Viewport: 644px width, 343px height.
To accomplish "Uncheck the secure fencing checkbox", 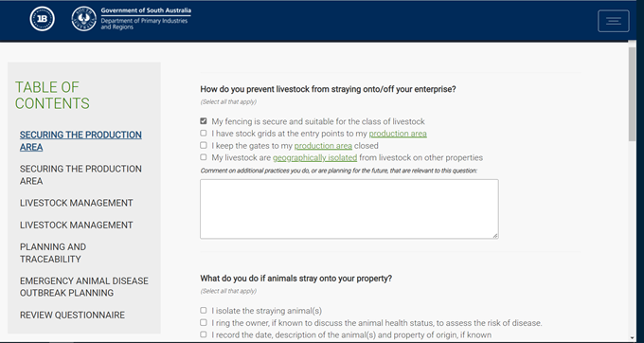I will 204,121.
